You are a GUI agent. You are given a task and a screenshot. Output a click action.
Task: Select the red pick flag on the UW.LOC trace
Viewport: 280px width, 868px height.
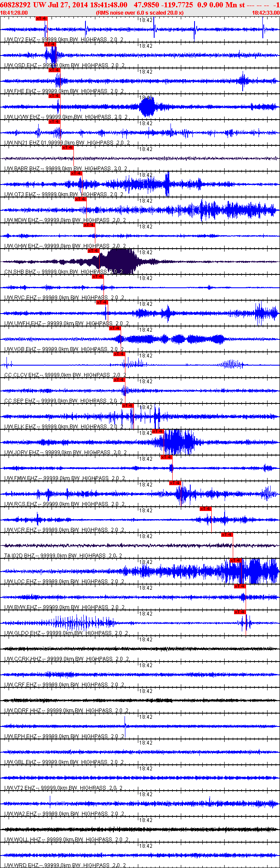coord(236,560)
